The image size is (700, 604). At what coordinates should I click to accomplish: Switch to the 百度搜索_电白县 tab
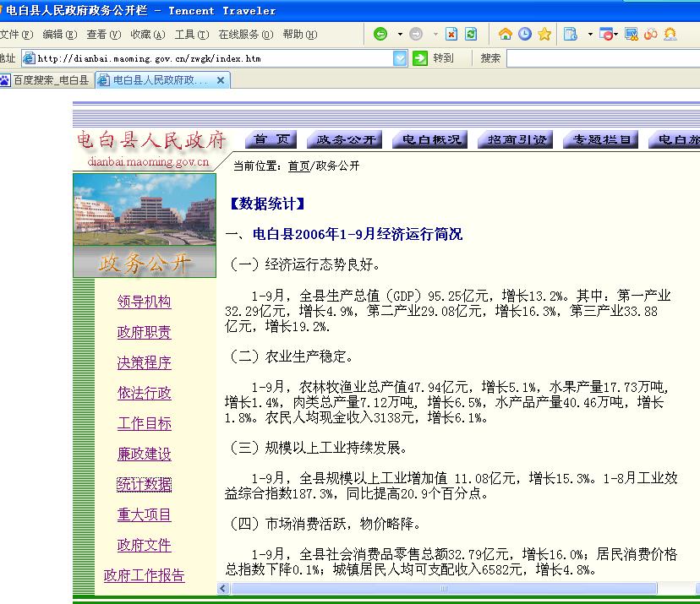point(46,80)
